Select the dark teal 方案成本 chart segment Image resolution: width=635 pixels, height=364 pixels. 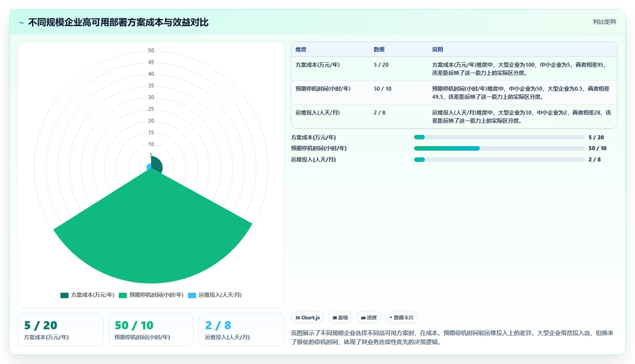click(156, 165)
